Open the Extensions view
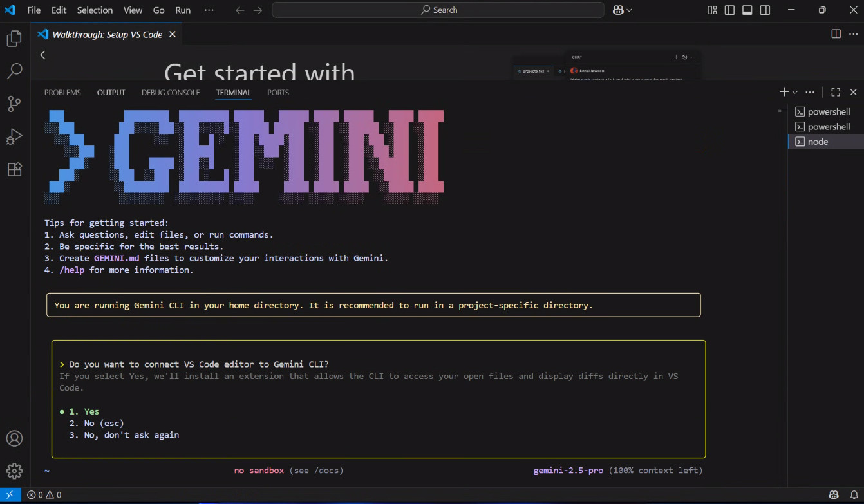 pyautogui.click(x=14, y=169)
